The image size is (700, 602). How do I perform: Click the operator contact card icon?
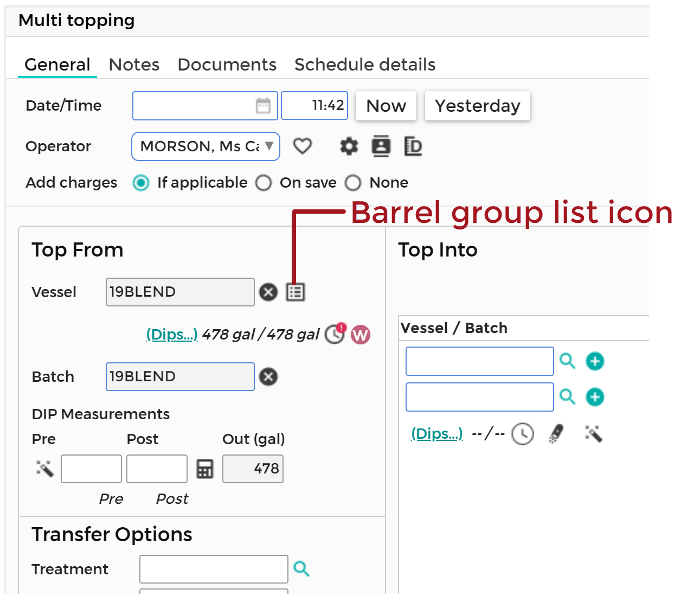381,146
